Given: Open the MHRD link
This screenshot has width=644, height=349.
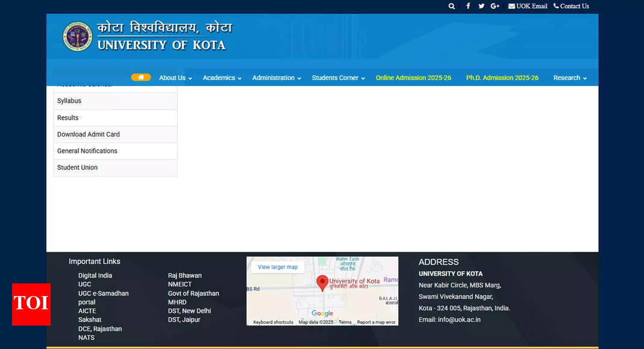Looking at the screenshot, I should tap(177, 302).
